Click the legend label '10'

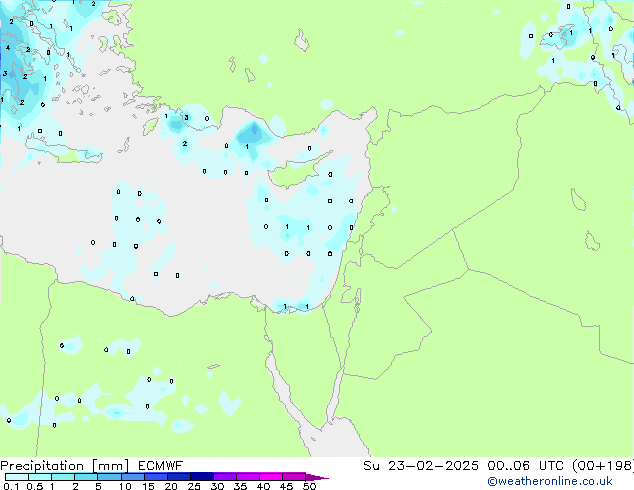point(125,486)
